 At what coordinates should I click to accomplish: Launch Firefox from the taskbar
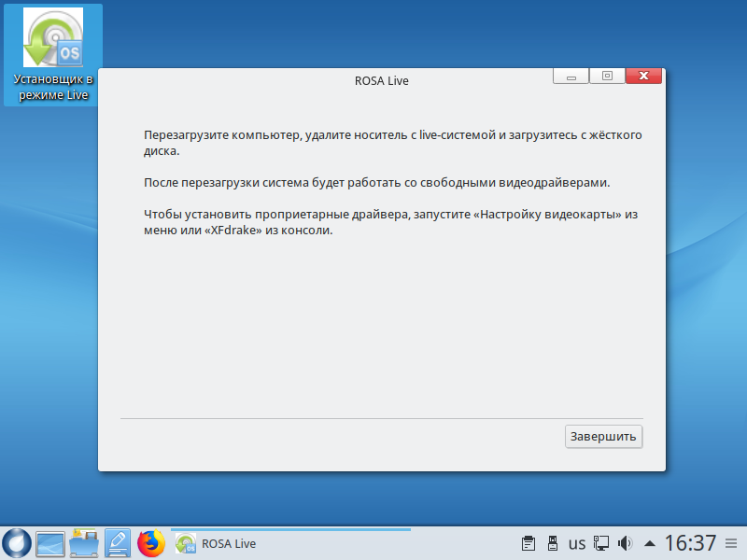[x=150, y=542]
